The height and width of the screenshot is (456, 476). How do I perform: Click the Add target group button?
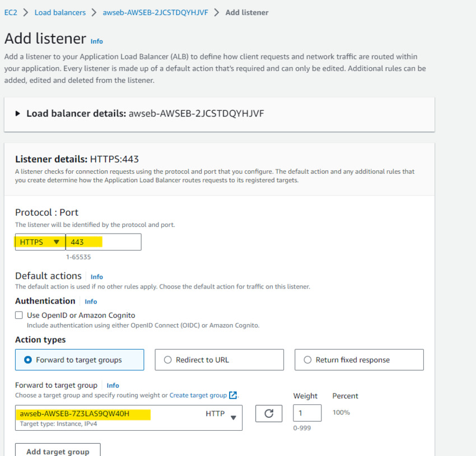(57, 452)
